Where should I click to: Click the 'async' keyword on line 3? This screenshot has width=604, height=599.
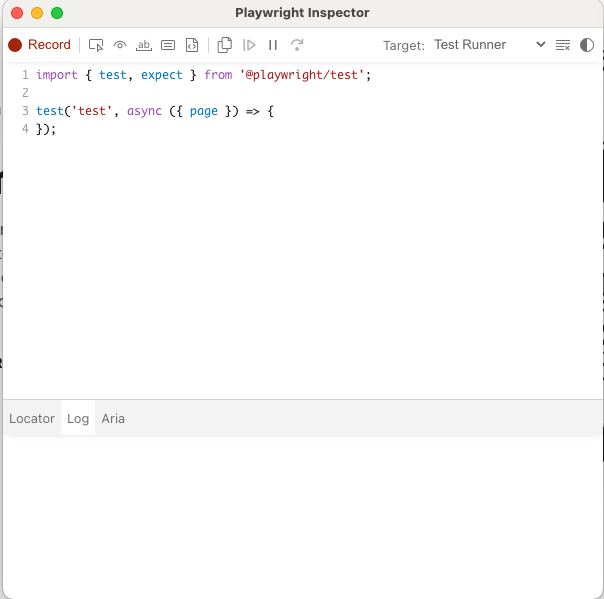(x=144, y=111)
